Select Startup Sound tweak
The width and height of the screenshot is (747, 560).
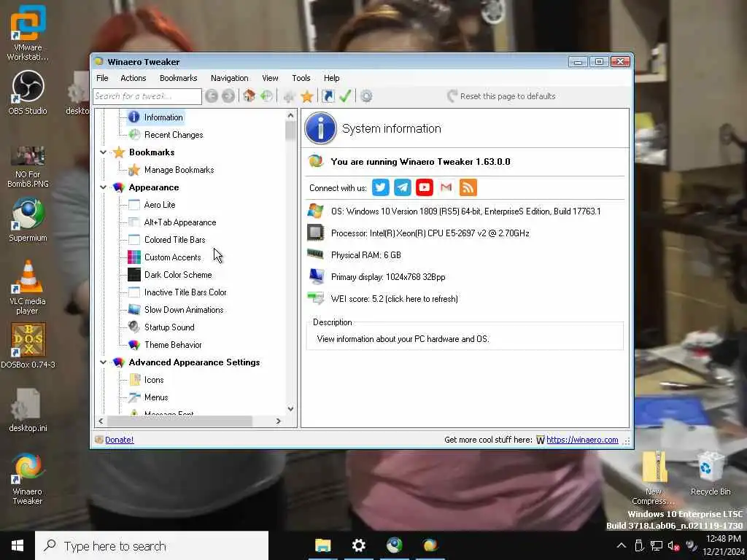tap(169, 327)
